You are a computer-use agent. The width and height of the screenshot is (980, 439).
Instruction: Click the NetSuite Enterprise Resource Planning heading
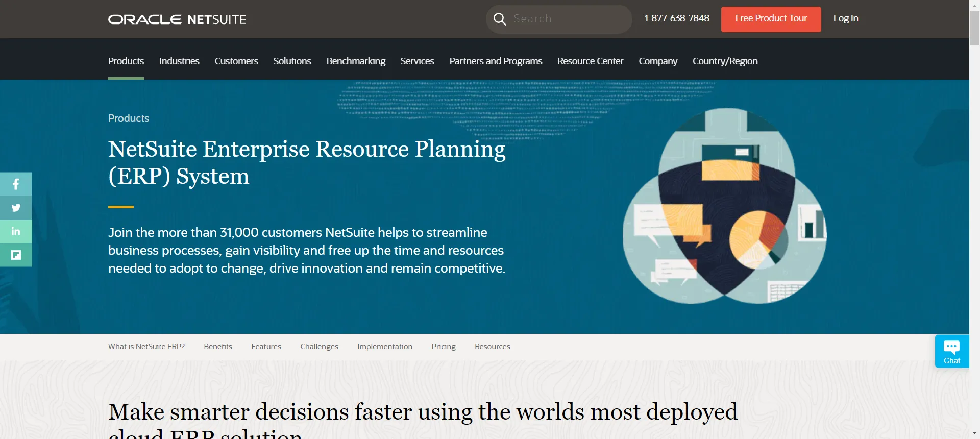(307, 162)
